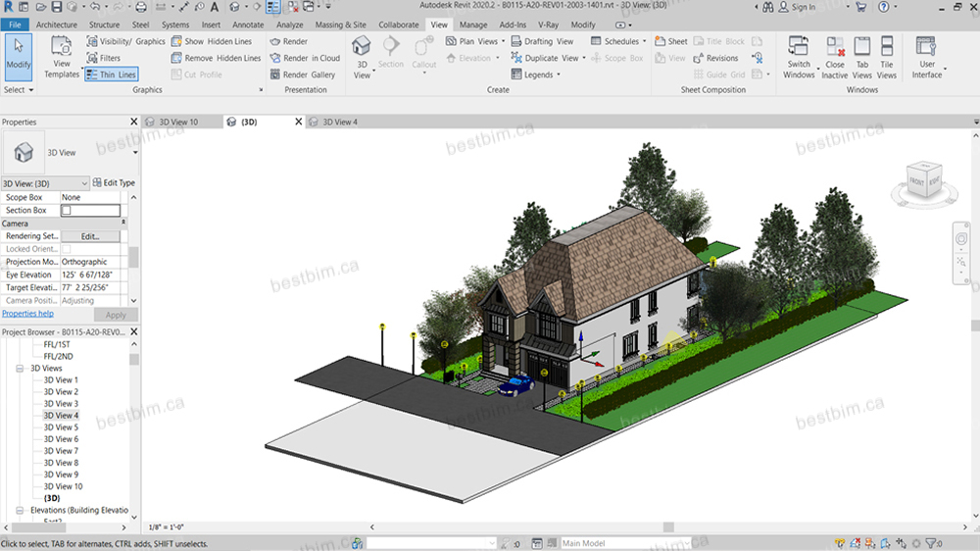Click the Revisions tool icon
The height and width of the screenshot is (551, 980).
point(698,58)
